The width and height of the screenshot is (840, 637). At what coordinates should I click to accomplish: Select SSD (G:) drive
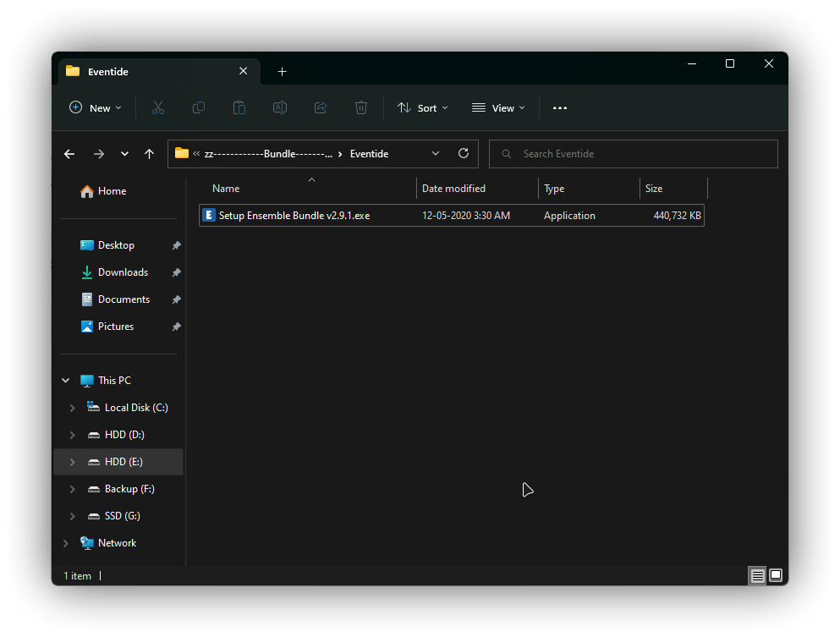click(x=113, y=516)
